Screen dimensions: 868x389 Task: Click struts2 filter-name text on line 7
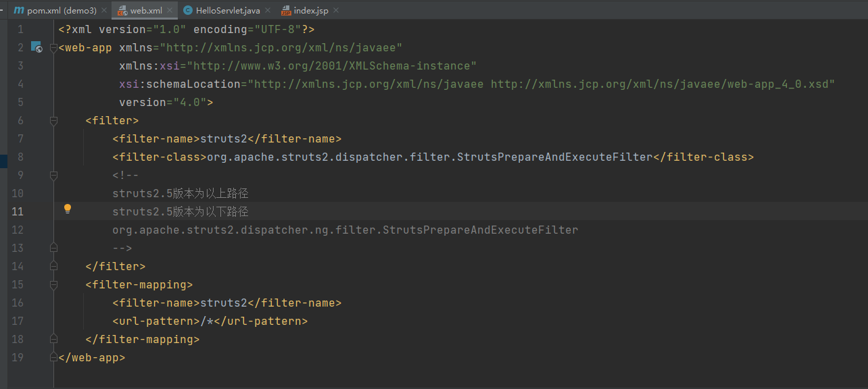click(224, 138)
